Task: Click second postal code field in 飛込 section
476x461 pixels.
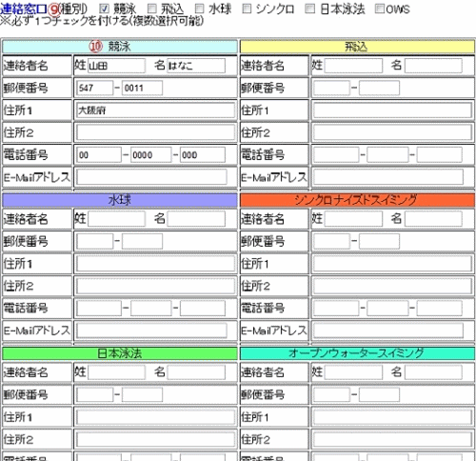Action: click(379, 88)
